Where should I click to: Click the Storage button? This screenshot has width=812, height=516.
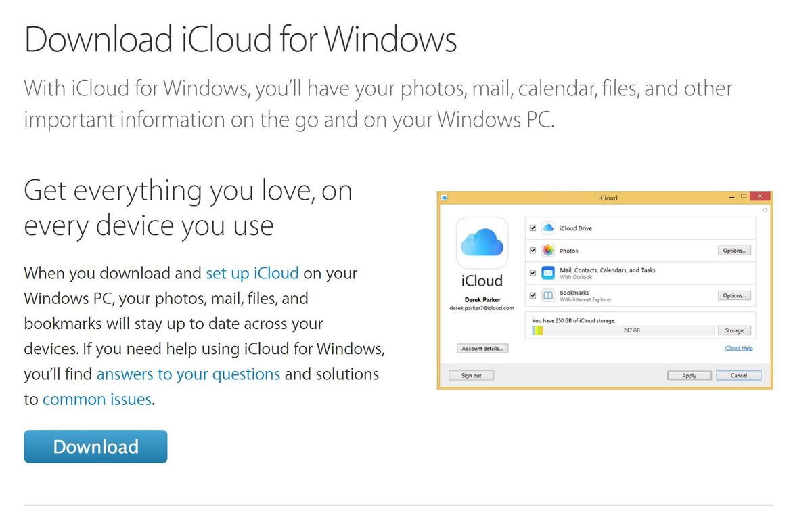[x=735, y=330]
